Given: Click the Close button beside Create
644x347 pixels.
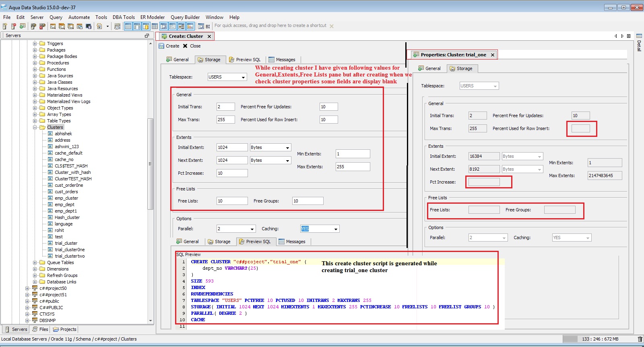Looking at the screenshot, I should pos(192,46).
